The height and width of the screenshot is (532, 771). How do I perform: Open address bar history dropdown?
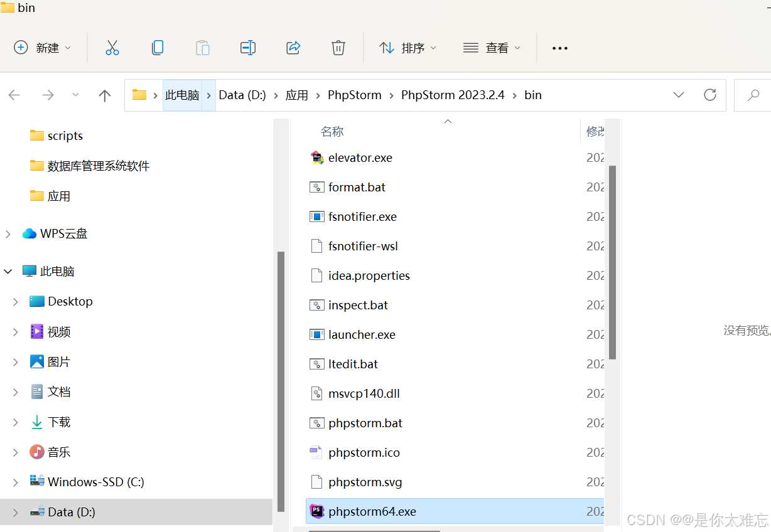click(679, 95)
